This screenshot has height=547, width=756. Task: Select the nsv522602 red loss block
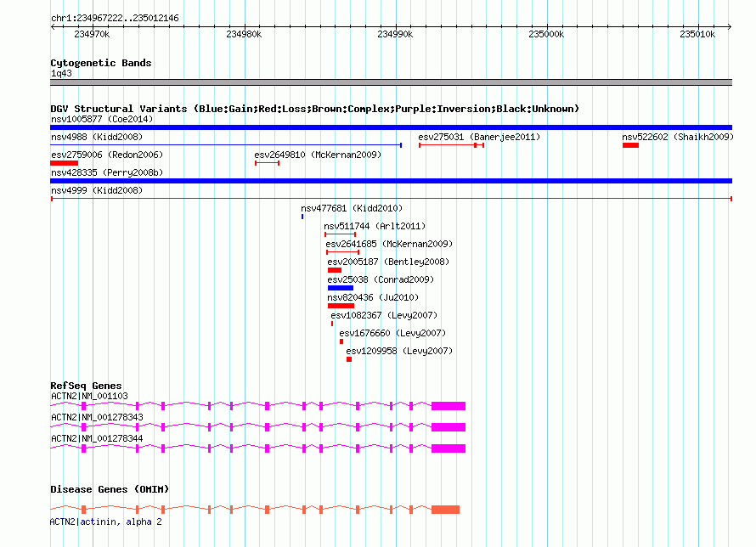pos(630,145)
